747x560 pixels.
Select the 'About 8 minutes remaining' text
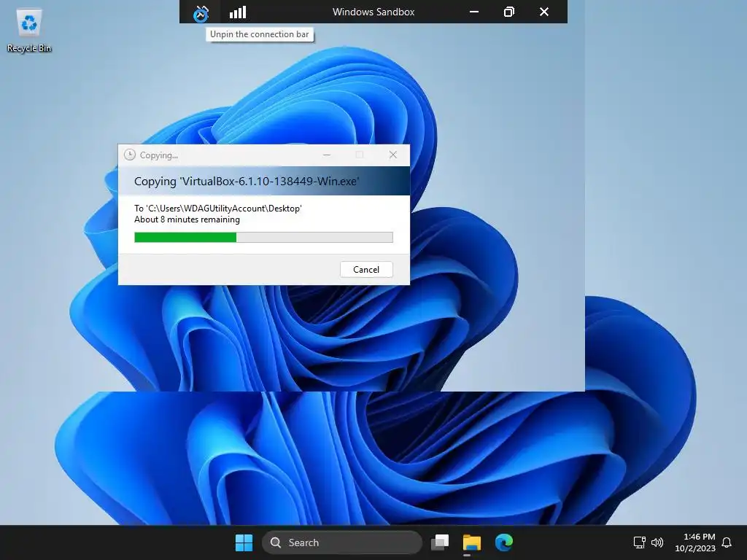coord(187,219)
